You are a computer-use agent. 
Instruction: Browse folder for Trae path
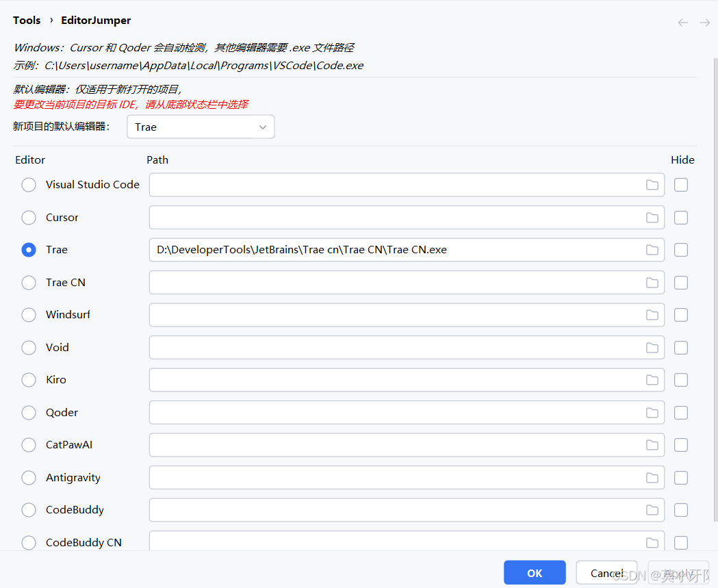pos(652,250)
